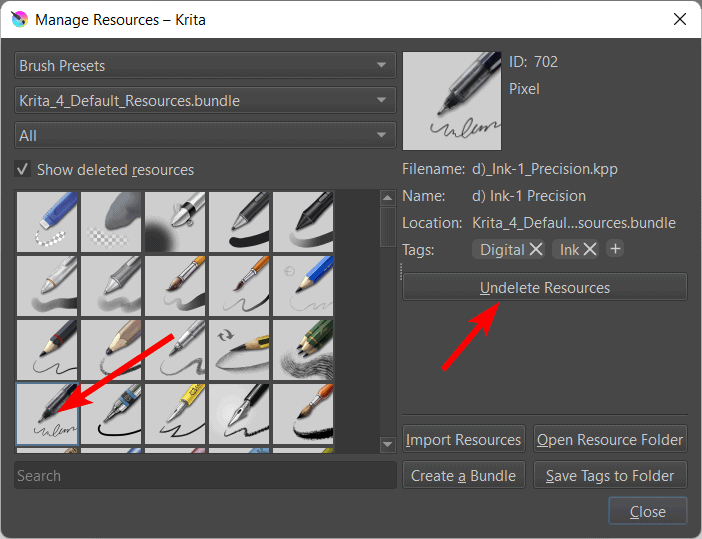Viewport: 702px width, 539px height.
Task: Select the Ink-1 Precision brush thumbnail
Action: tap(48, 414)
